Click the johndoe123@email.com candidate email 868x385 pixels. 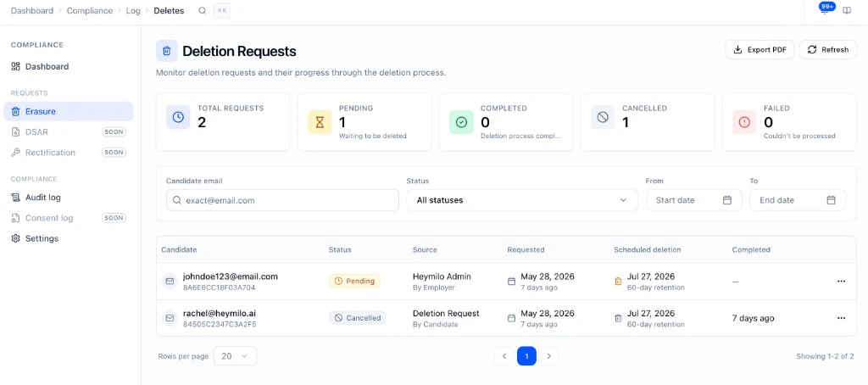[231, 276]
